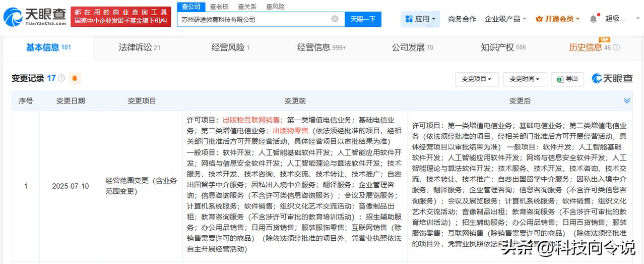Image resolution: width=644 pixels, height=264 pixels.
Task: Click the TianYanCha logo in the header
Action: (x=34, y=17)
